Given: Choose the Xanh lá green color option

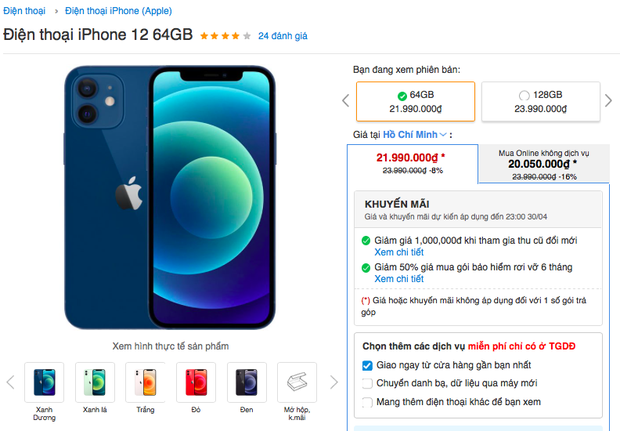Looking at the screenshot, I should [95, 382].
